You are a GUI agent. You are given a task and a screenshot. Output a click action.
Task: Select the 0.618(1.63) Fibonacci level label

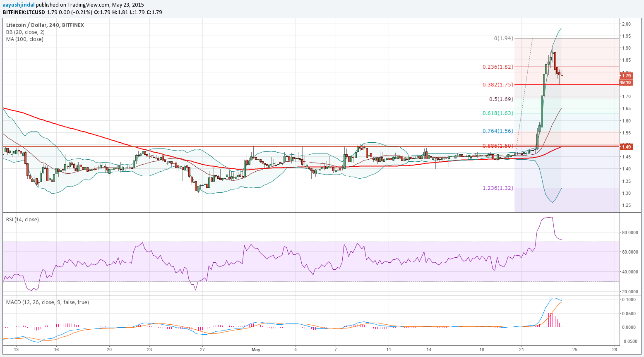498,113
